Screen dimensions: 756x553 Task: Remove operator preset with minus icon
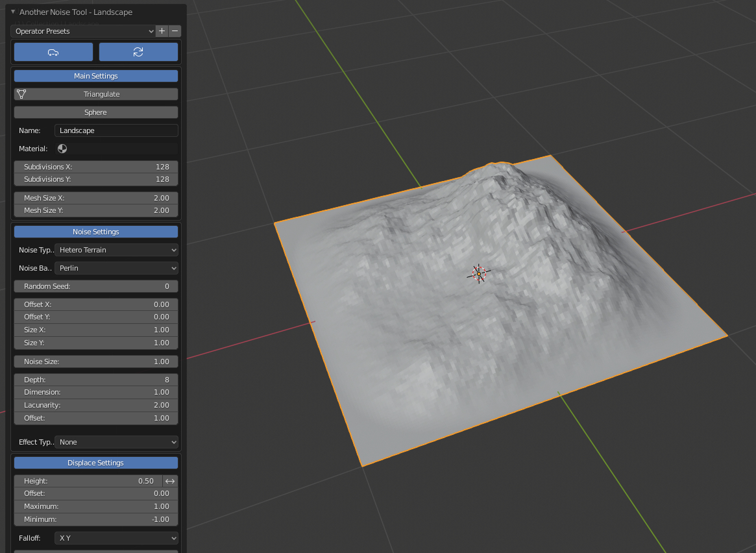click(x=175, y=31)
